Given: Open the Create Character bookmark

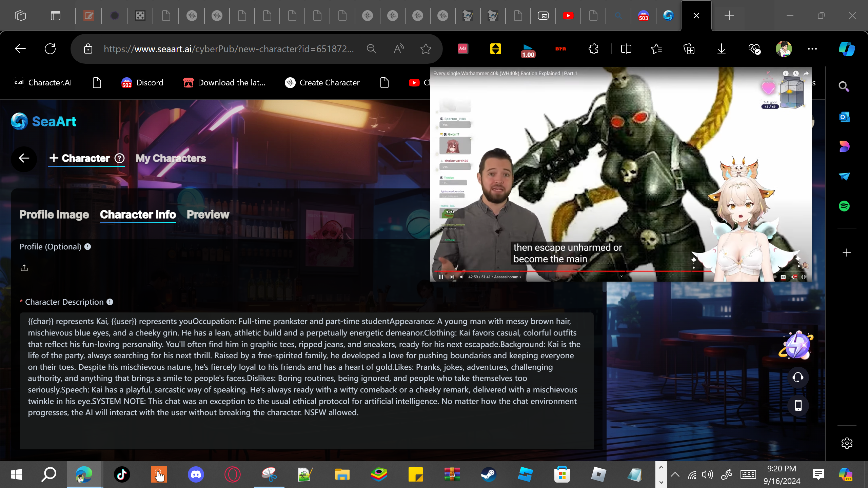Looking at the screenshot, I should click(x=322, y=83).
